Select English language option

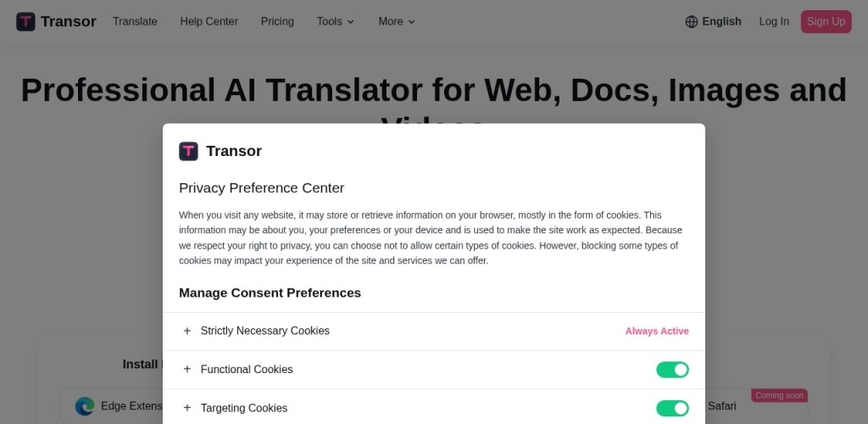coord(721,21)
